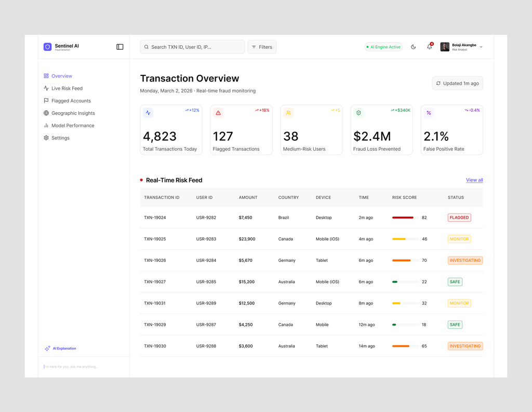Click the AI Explanation sparkle icon

tap(47, 348)
